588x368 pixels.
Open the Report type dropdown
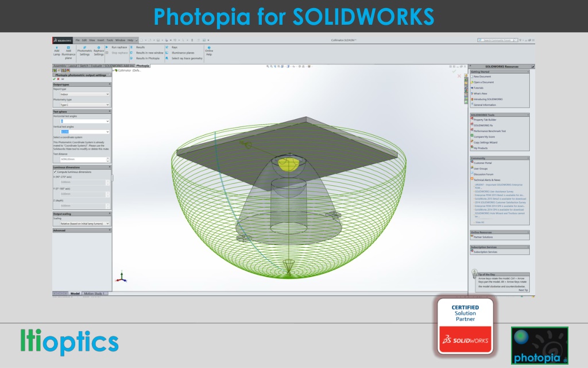[x=84, y=94]
